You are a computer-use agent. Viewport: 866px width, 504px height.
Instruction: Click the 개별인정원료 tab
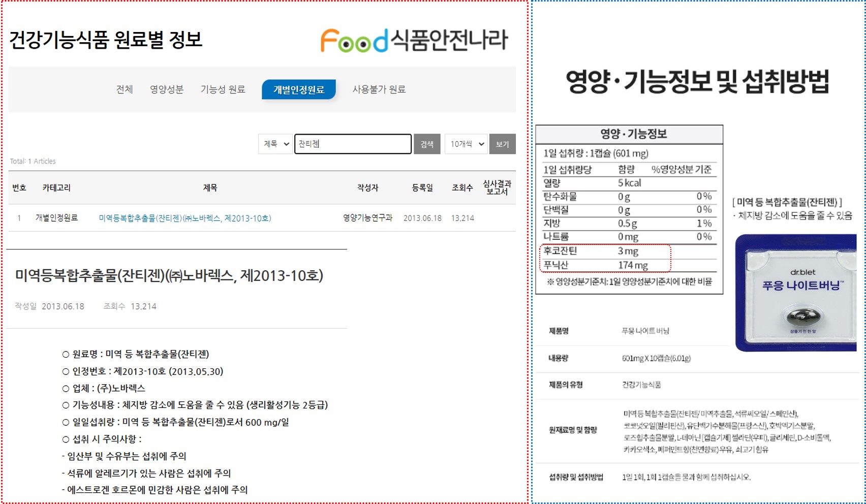tap(299, 89)
